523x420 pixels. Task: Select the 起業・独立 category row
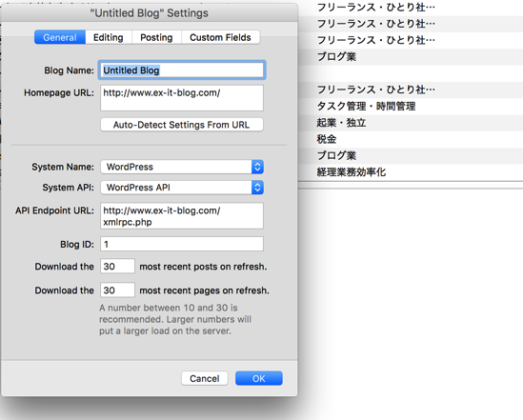pyautogui.click(x=411, y=123)
